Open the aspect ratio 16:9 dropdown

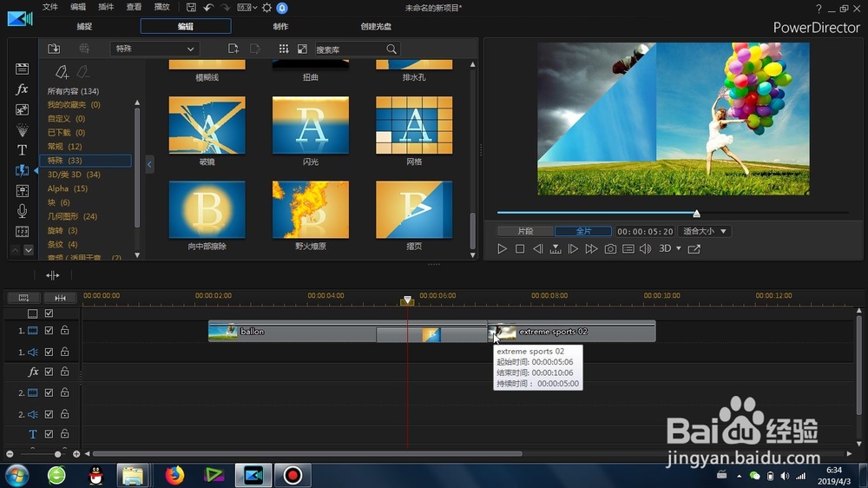[247, 8]
